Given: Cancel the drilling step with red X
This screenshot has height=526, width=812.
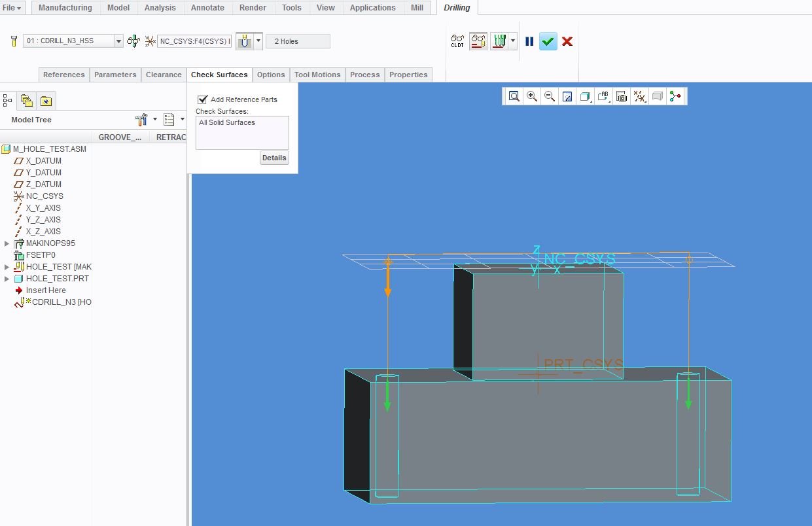Looking at the screenshot, I should 567,41.
